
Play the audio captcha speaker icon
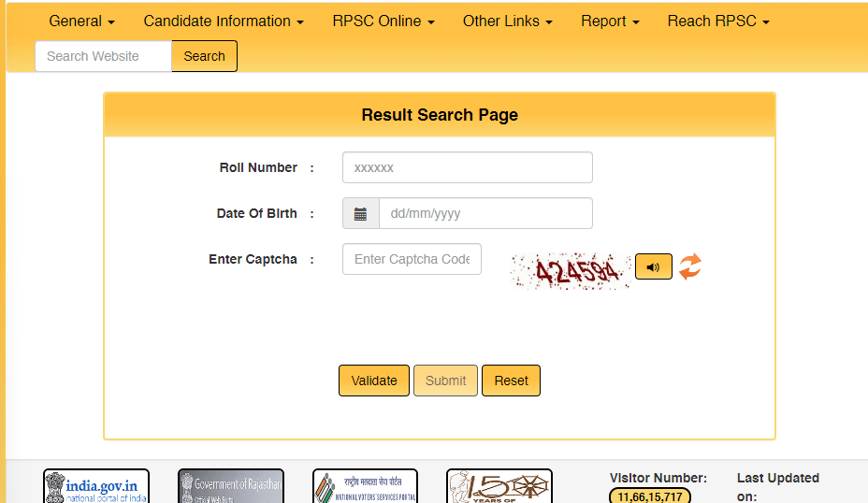653,267
